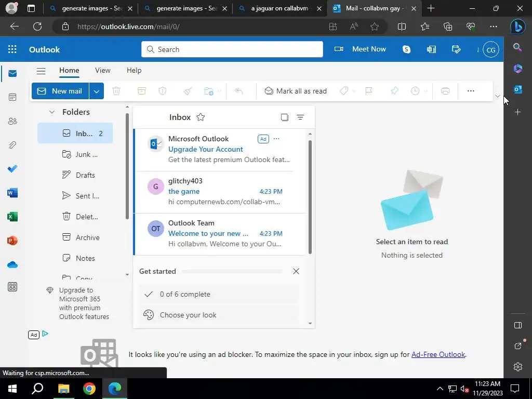Toggle the Select messages checkbox icon
The width and height of the screenshot is (532, 399).
tap(285, 117)
